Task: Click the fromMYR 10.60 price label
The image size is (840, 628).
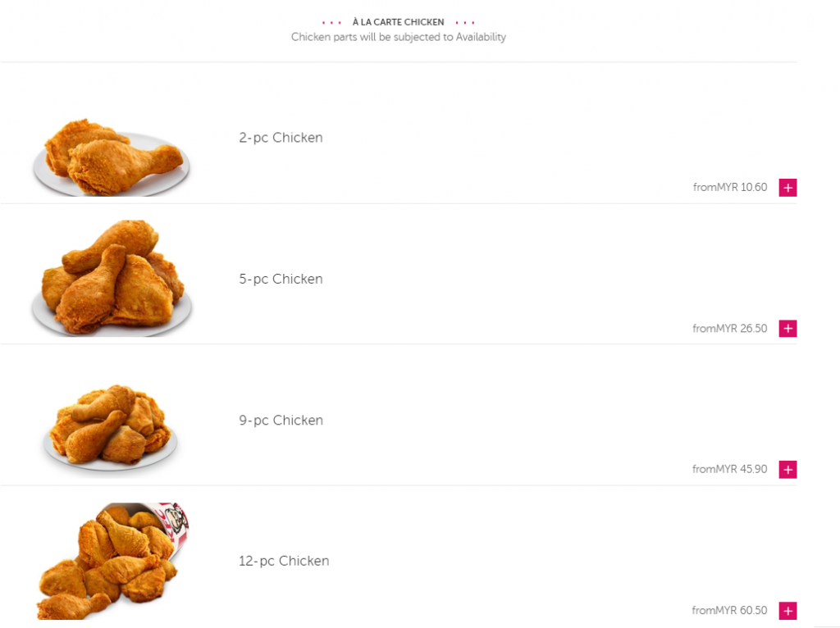Action: pyautogui.click(x=729, y=188)
